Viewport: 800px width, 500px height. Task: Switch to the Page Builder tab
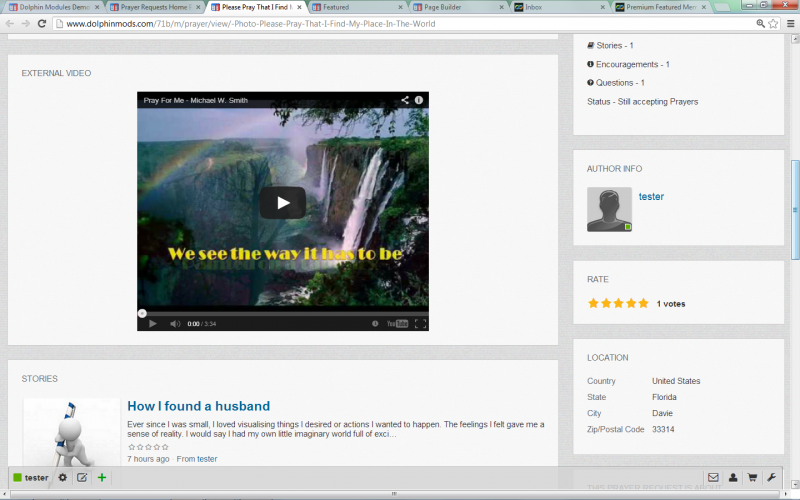[x=457, y=7]
